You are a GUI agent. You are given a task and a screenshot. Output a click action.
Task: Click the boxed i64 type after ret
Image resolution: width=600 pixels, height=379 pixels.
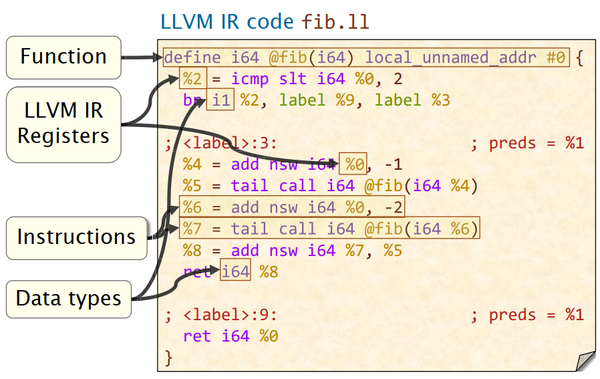click(x=235, y=271)
